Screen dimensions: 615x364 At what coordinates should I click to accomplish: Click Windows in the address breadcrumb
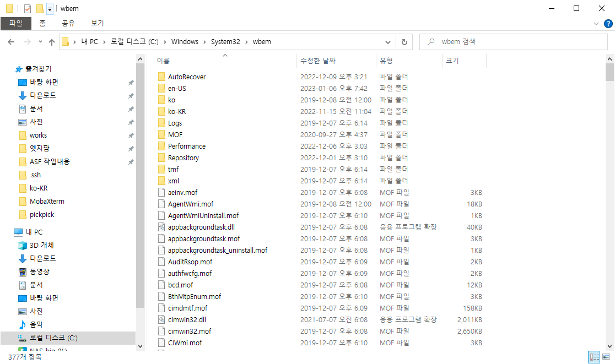[185, 41]
